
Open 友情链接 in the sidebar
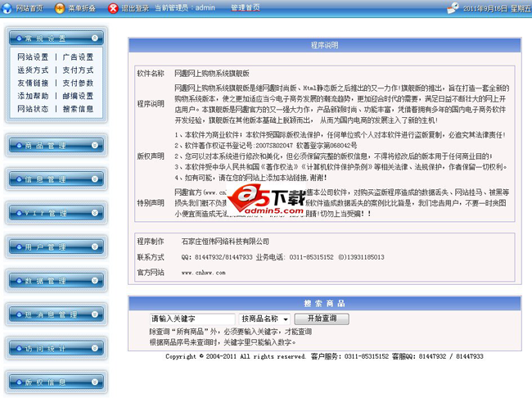[33, 83]
